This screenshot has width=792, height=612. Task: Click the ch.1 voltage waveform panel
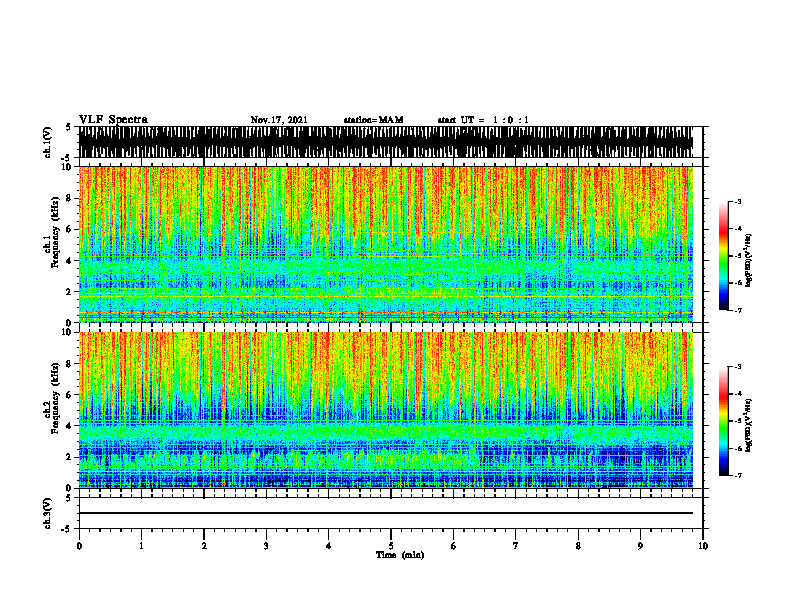[x=386, y=142]
